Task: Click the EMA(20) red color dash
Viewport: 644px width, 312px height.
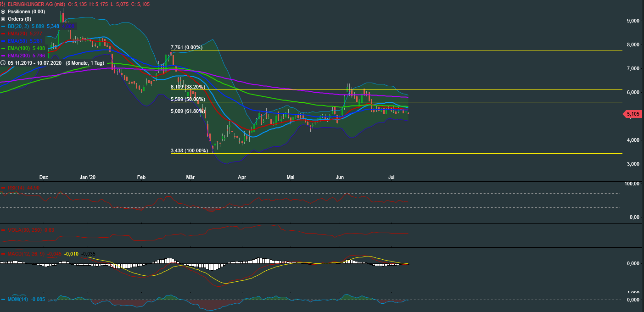Action: (3, 33)
